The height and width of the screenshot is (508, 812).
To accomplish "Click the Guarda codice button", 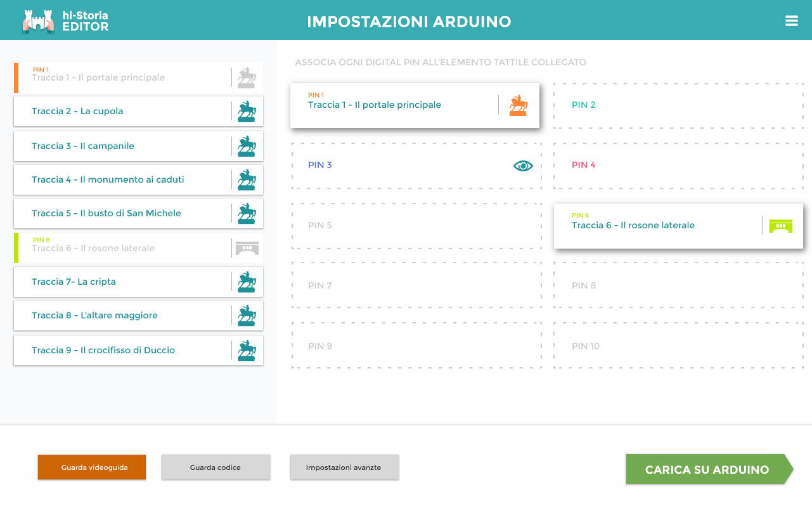I will (x=216, y=467).
